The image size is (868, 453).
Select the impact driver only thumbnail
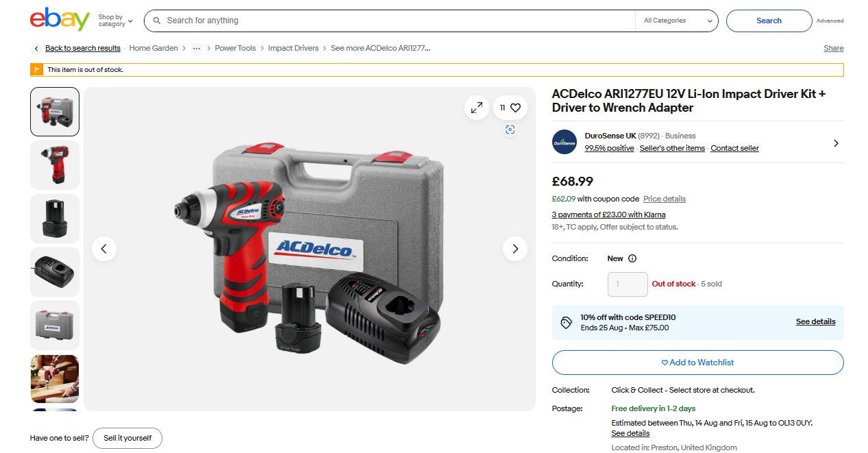tap(55, 165)
